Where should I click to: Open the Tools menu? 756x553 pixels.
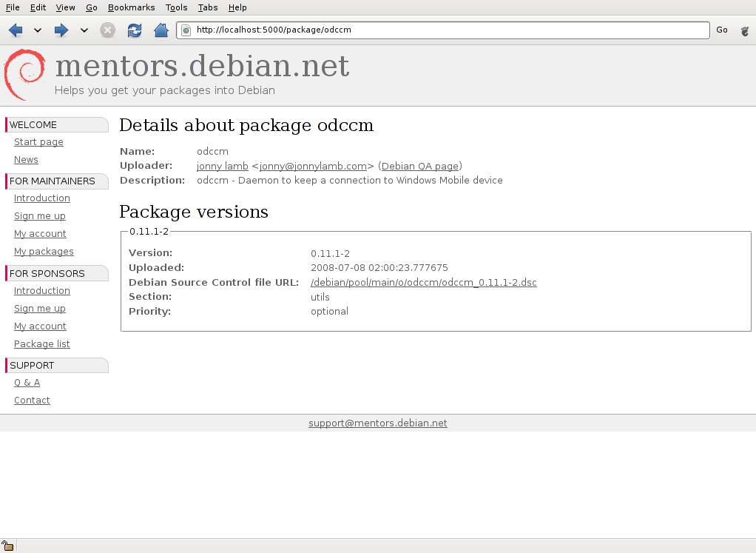click(176, 7)
